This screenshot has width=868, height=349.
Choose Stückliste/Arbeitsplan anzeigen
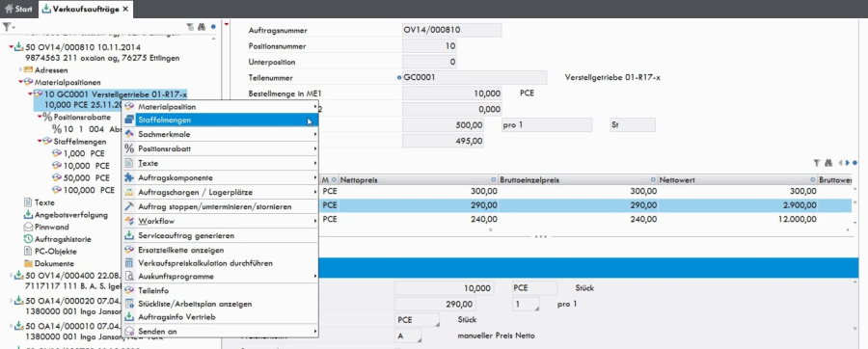[220, 304]
